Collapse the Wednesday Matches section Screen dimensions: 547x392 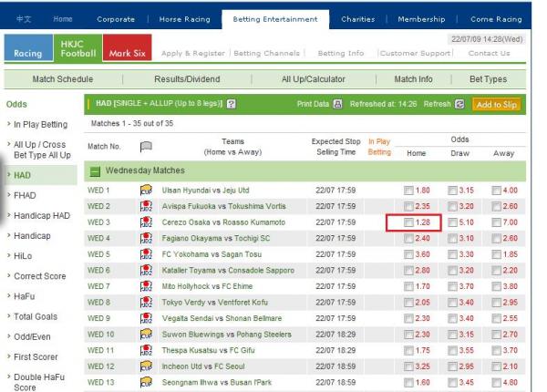point(95,170)
